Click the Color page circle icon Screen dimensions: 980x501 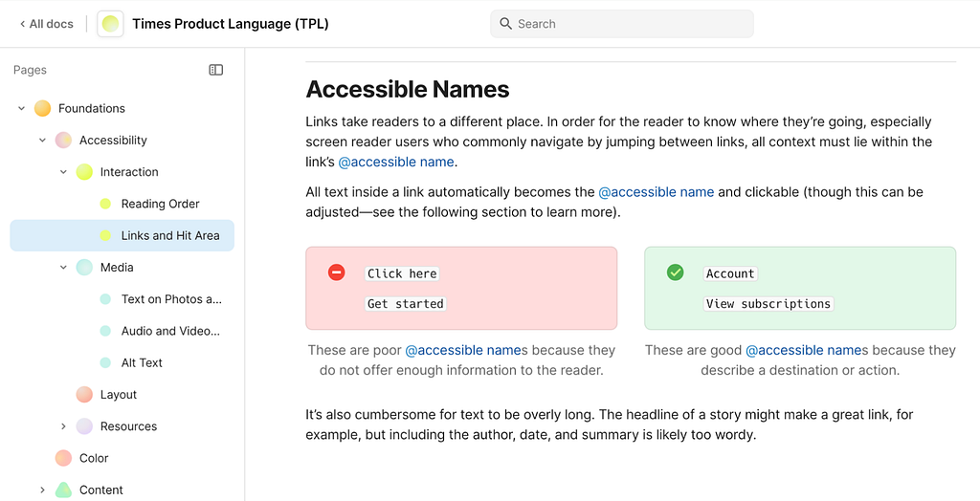(x=63, y=458)
